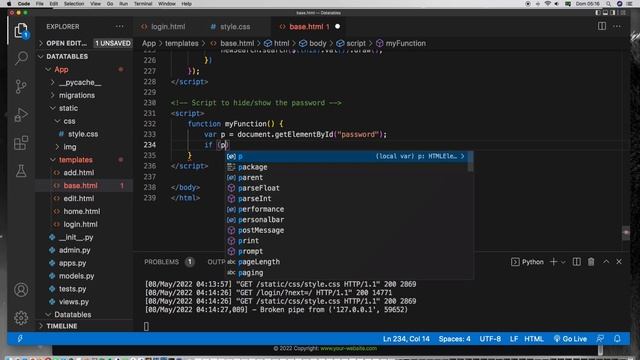Click the suggestion list scrollbar thumb
This screenshot has height=360, width=640.
pyautogui.click(x=471, y=161)
